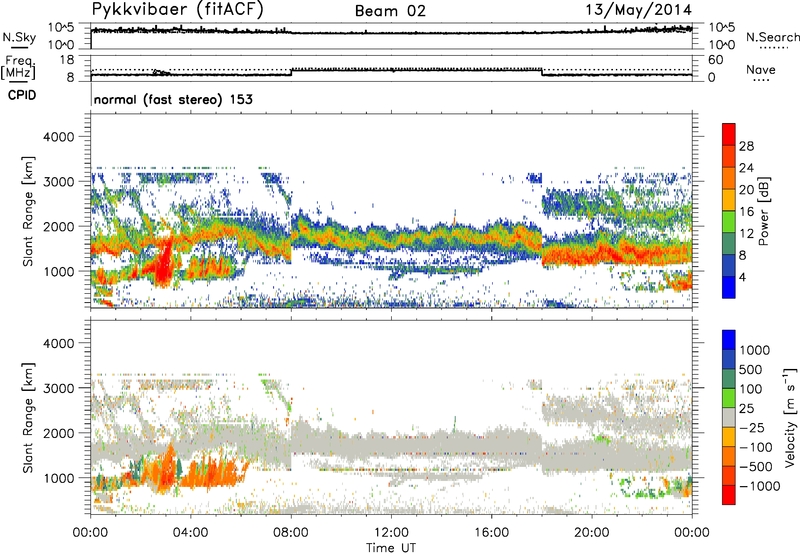Click the "500" label on Velocity scale
This screenshot has width=800, height=554.
751,369
